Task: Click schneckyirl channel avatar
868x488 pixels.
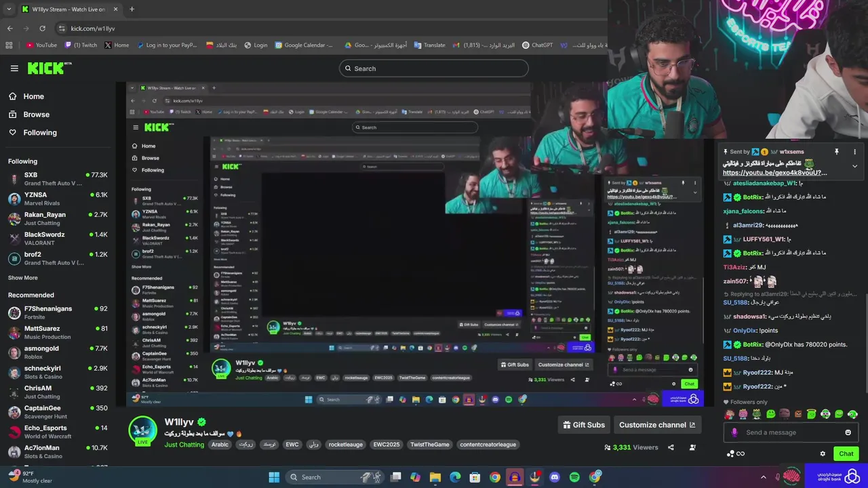Action: [x=14, y=373]
